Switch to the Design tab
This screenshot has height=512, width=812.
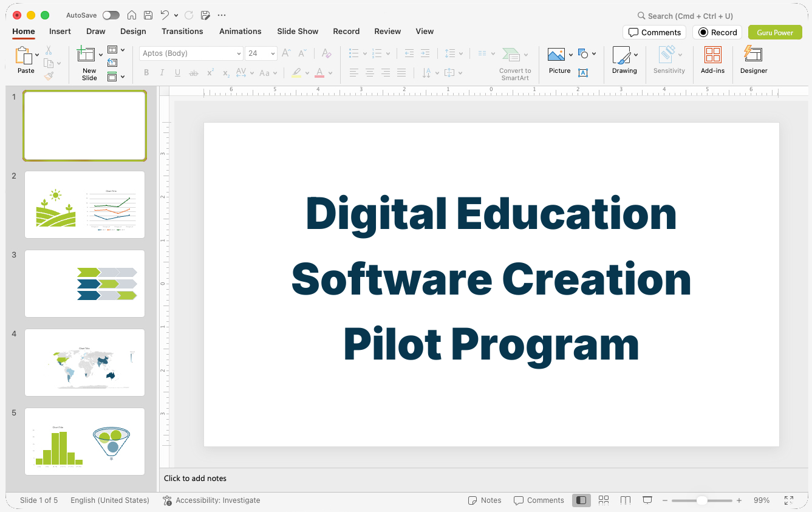(133, 31)
